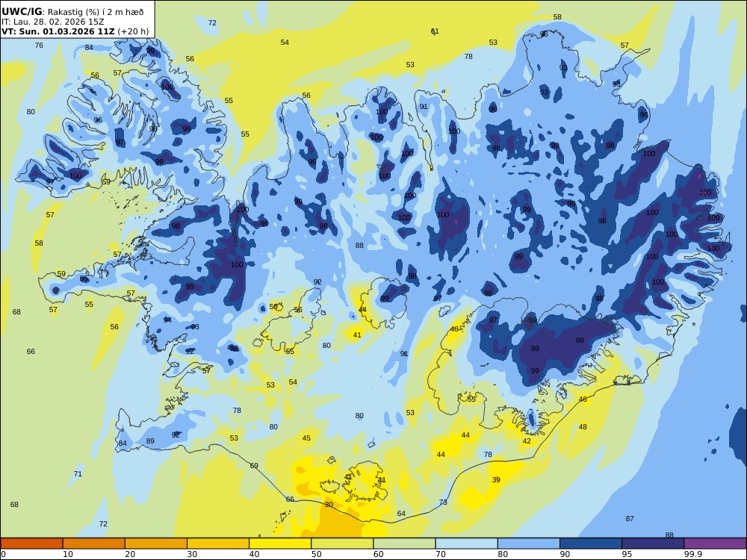Select the orange 10–20 legend color block

tap(94, 544)
